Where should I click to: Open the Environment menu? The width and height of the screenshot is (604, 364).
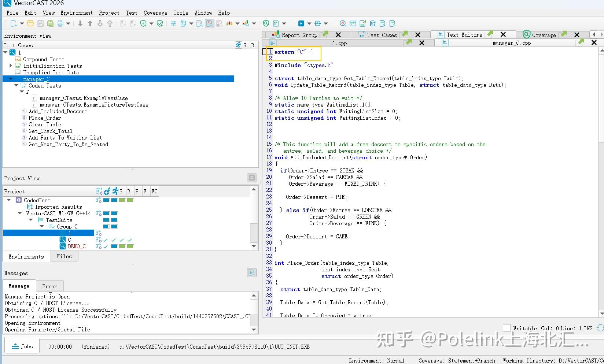77,13
